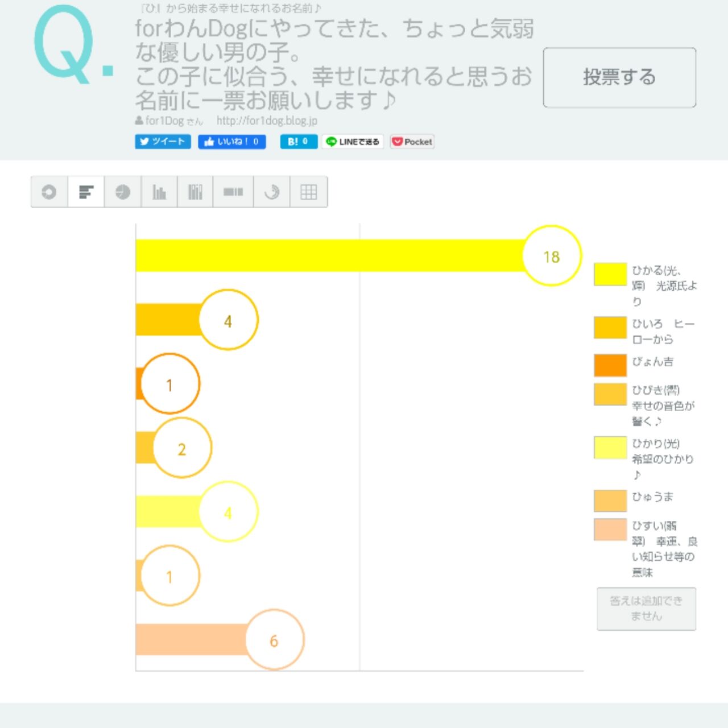
Task: Click the peach ひすい bar showing 6
Action: pyautogui.click(x=193, y=639)
